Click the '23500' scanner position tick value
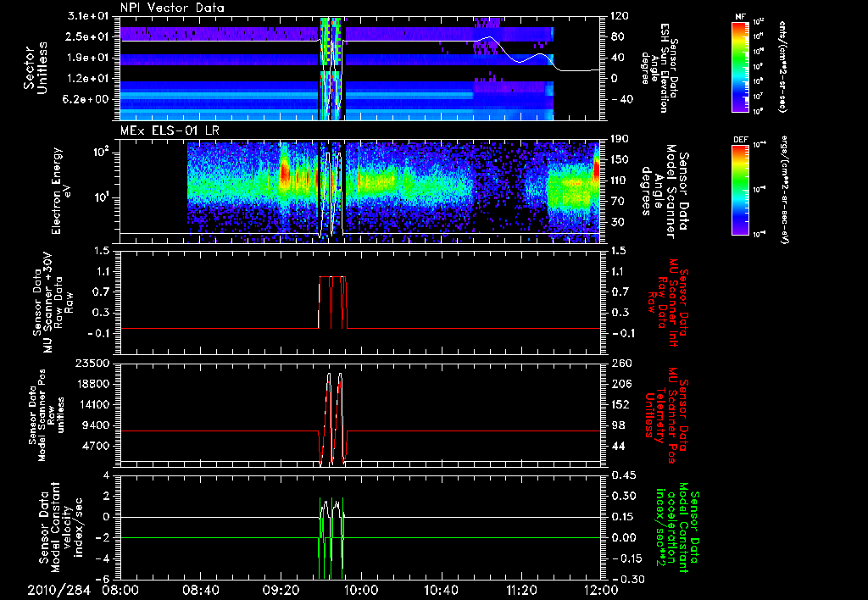 (x=92, y=363)
